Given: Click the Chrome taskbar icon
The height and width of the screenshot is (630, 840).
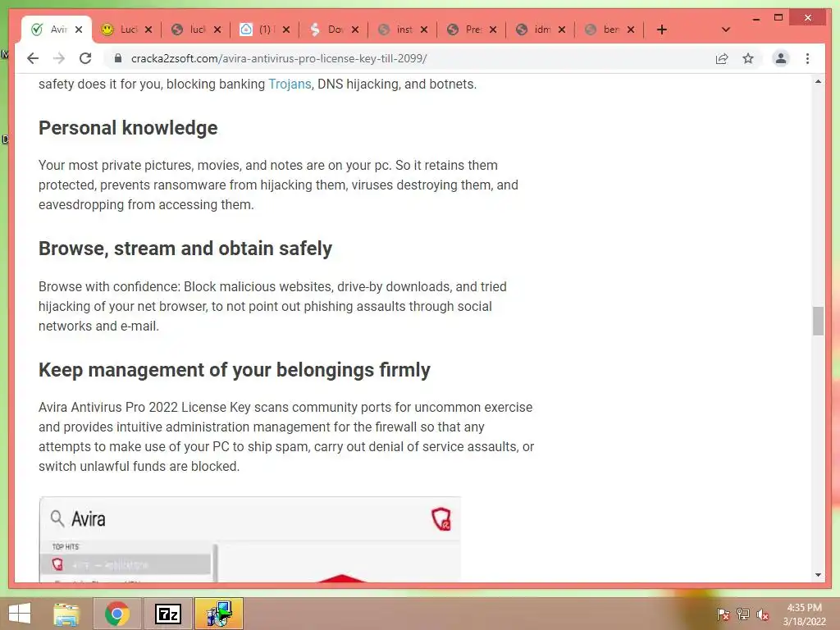Looking at the screenshot, I should [117, 614].
